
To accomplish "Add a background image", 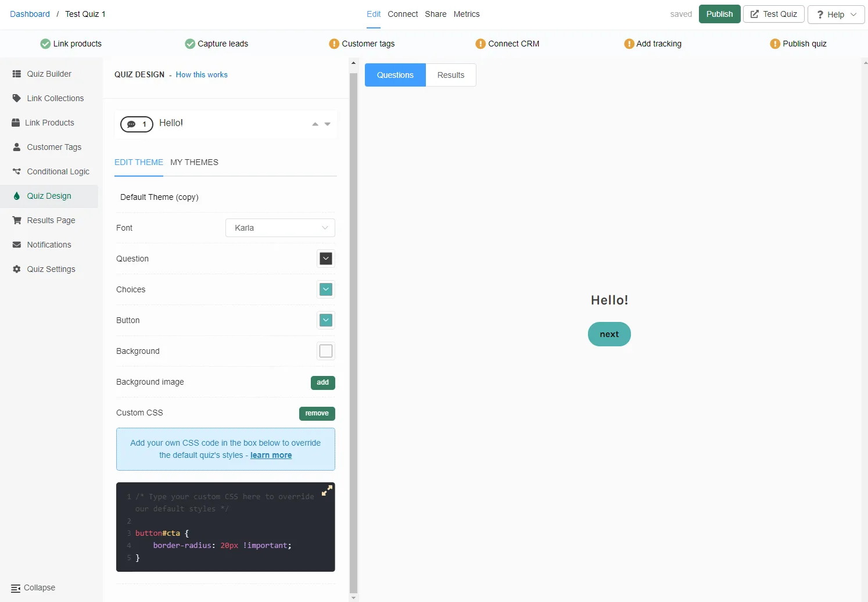I will click(x=323, y=382).
